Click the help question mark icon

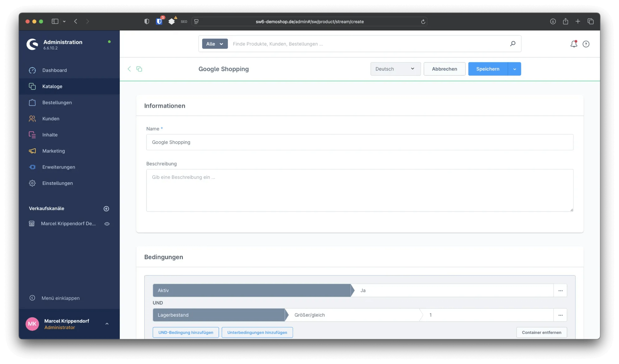(586, 44)
